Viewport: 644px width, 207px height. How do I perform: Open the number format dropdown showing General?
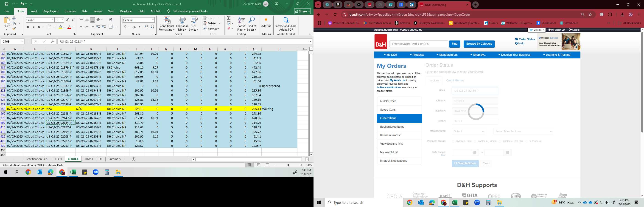coord(153,20)
